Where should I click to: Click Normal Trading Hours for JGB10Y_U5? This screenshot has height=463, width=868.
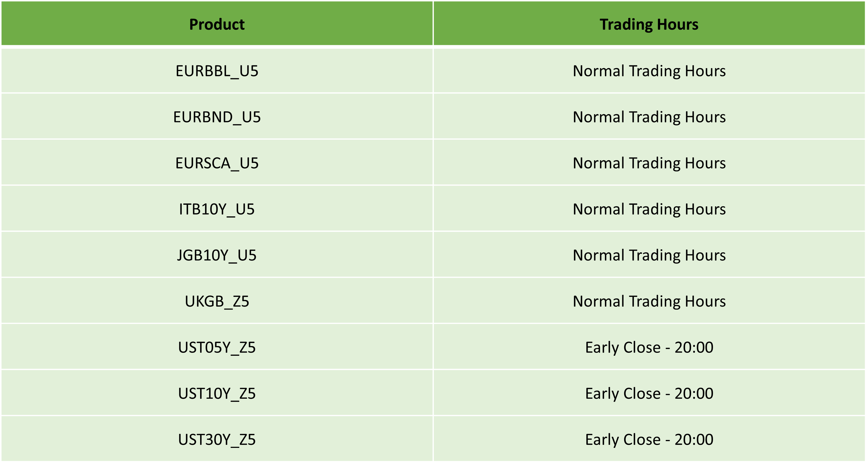649,255
